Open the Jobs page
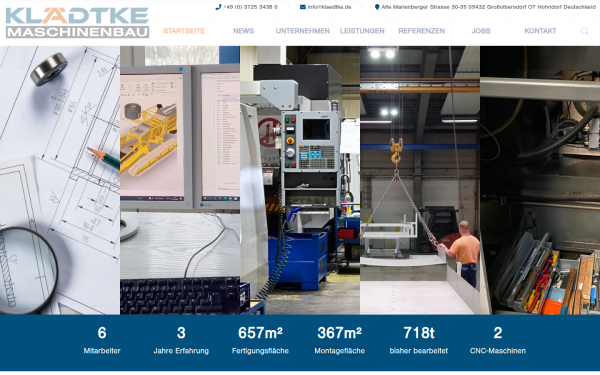Viewport: 600px width, 375px height. click(481, 31)
